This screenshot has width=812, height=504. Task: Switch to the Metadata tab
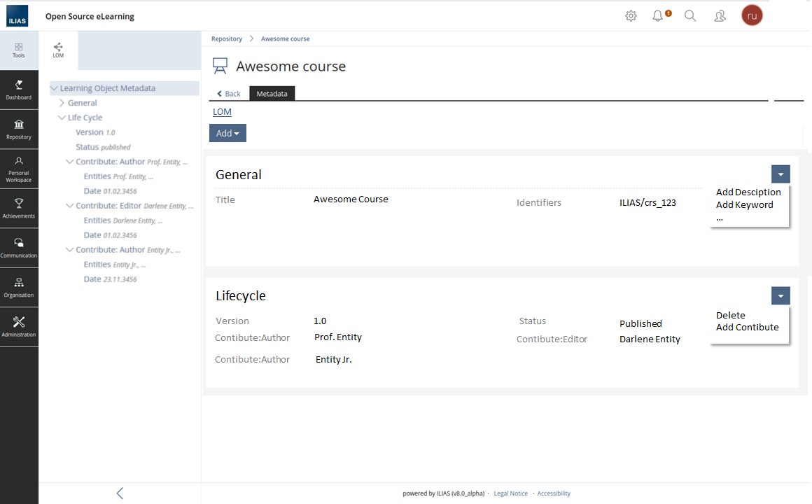click(x=272, y=94)
